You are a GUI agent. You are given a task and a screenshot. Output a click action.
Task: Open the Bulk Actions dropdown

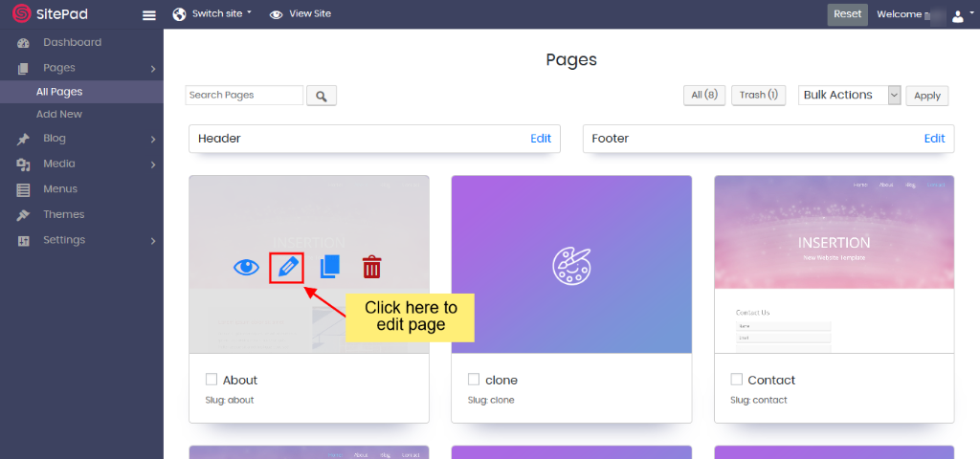tap(849, 95)
